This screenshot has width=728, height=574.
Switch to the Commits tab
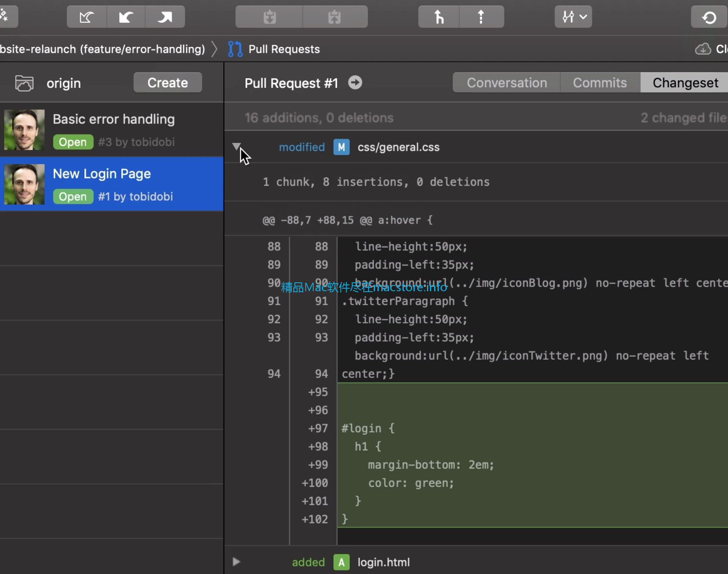click(600, 82)
